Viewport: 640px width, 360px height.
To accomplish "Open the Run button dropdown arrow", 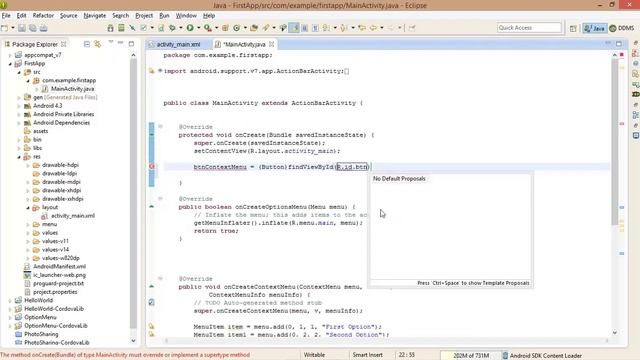I will 199,28.
